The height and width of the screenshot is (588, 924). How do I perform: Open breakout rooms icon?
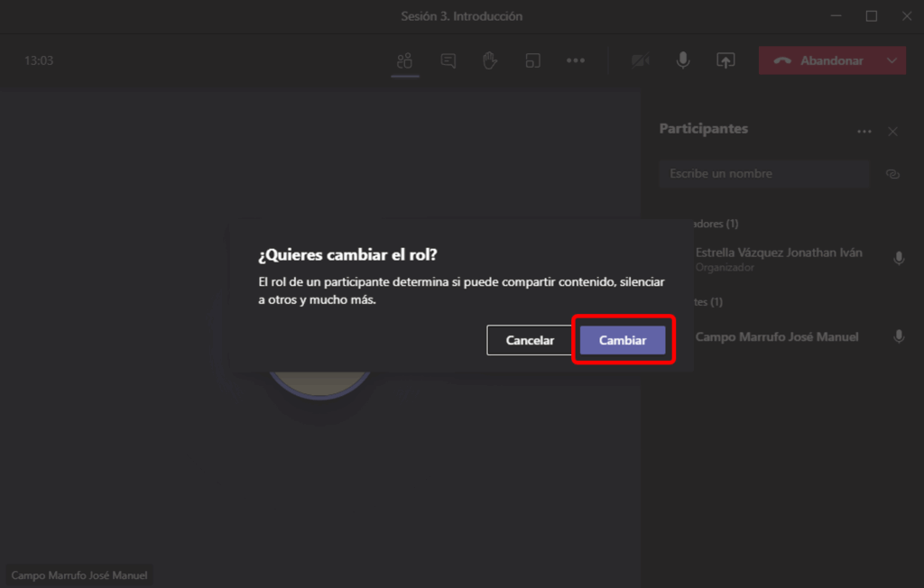pos(533,60)
